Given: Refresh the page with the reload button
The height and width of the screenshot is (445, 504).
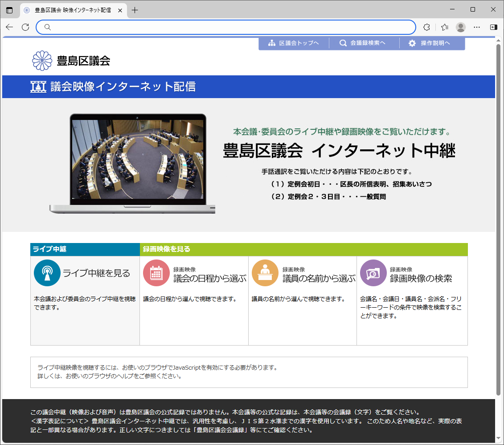Looking at the screenshot, I should [x=25, y=27].
